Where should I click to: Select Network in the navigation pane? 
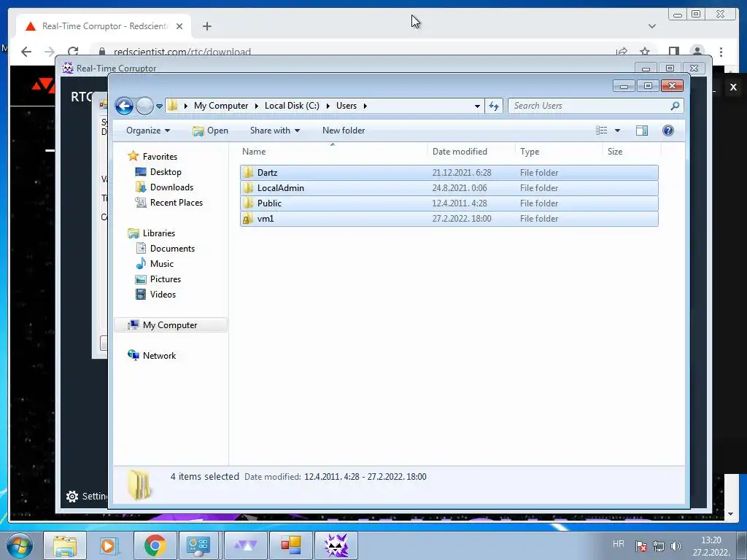tap(152, 355)
